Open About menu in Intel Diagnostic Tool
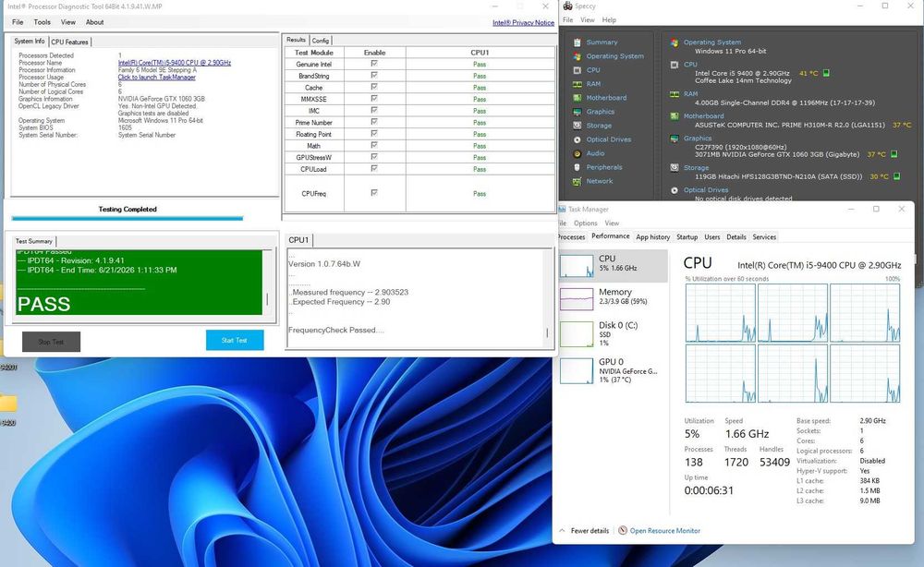The width and height of the screenshot is (924, 567). pos(95,22)
